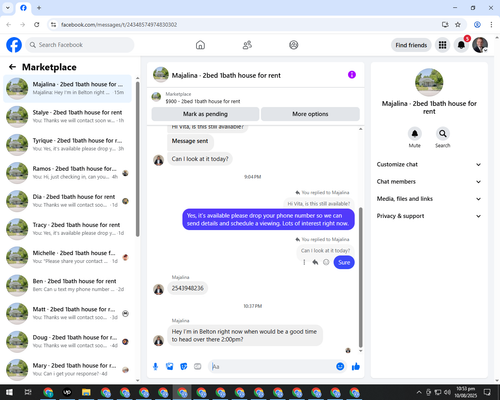
Task: Open a new browser tab
Action: click(x=39, y=8)
